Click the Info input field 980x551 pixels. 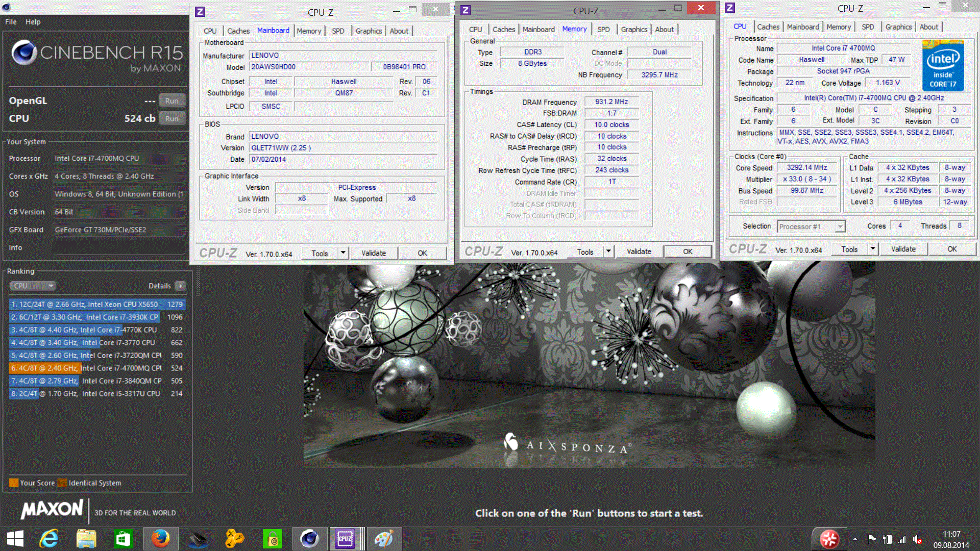119,247
